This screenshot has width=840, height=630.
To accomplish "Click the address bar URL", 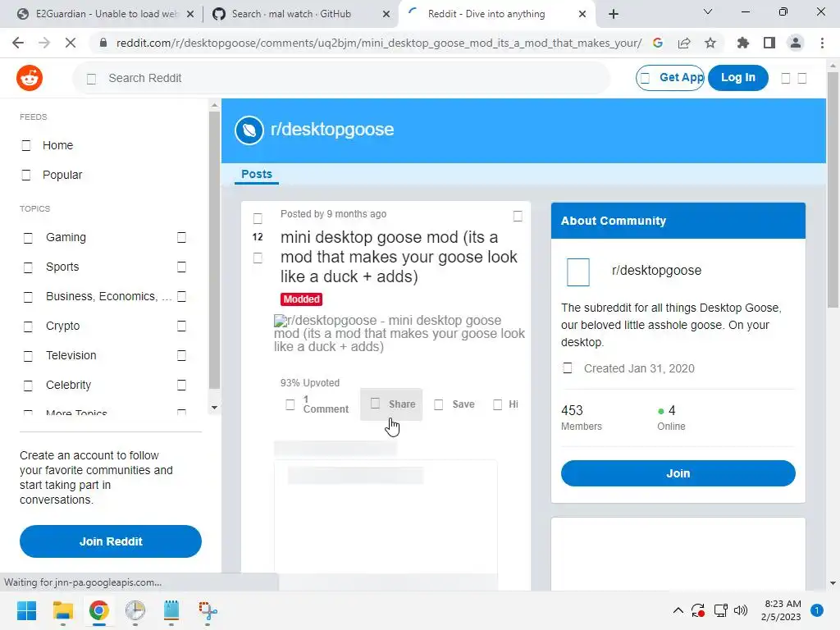I will coord(378,43).
